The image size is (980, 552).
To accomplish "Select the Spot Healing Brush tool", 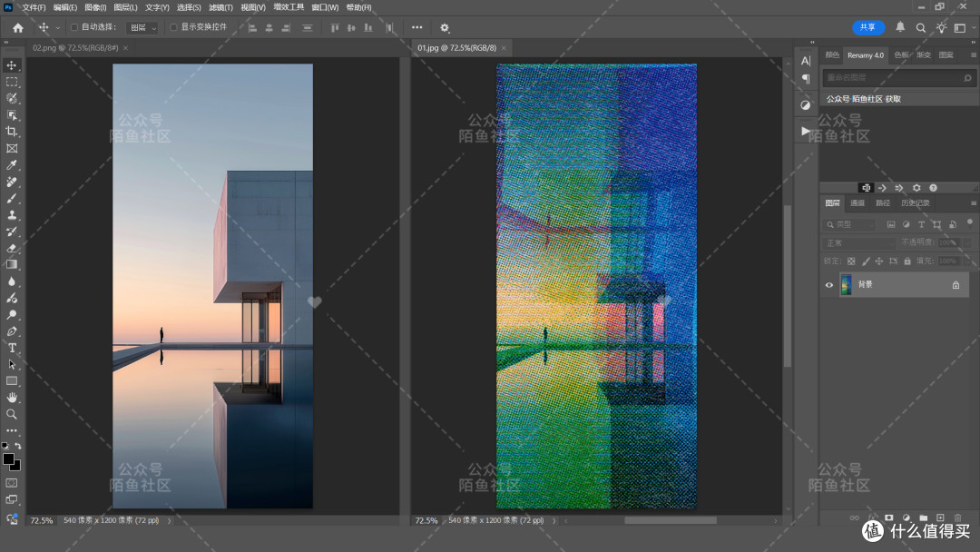I will [x=12, y=182].
